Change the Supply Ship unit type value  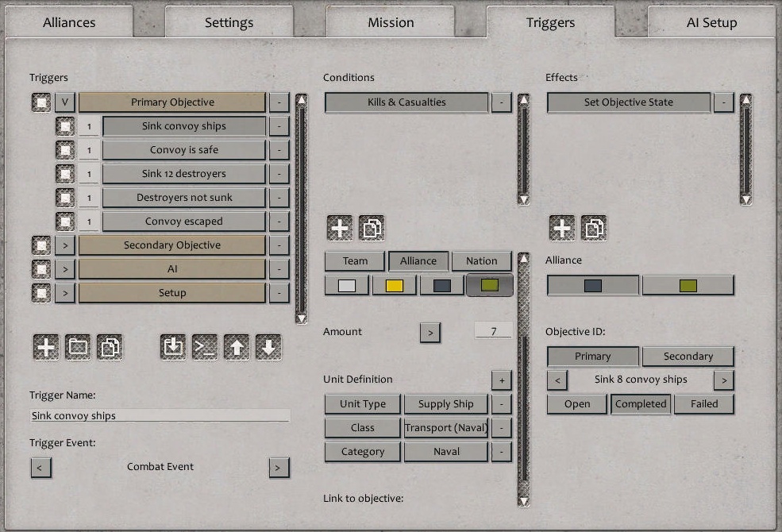[446, 404]
